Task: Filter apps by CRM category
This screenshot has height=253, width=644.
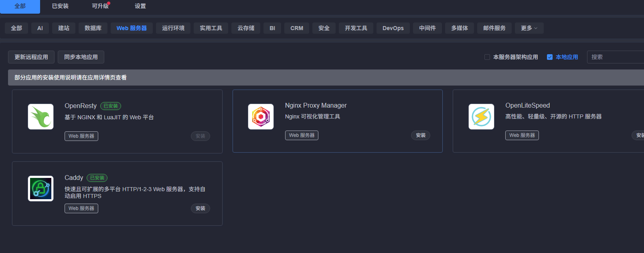Action: [x=297, y=28]
